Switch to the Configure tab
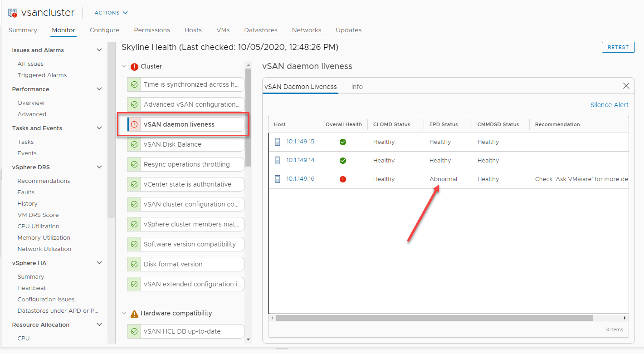 coord(104,30)
